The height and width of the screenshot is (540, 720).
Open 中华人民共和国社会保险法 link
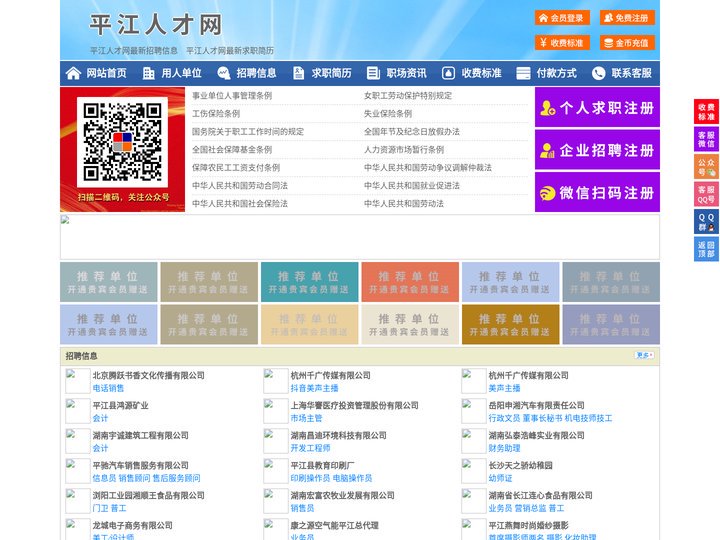point(240,203)
